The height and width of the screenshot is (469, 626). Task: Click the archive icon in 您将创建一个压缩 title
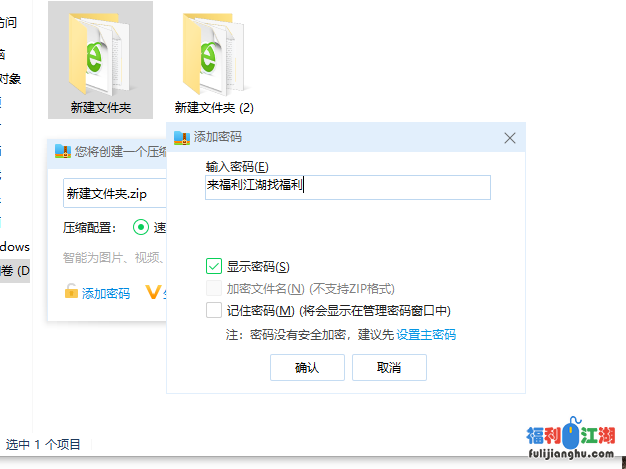point(63,152)
